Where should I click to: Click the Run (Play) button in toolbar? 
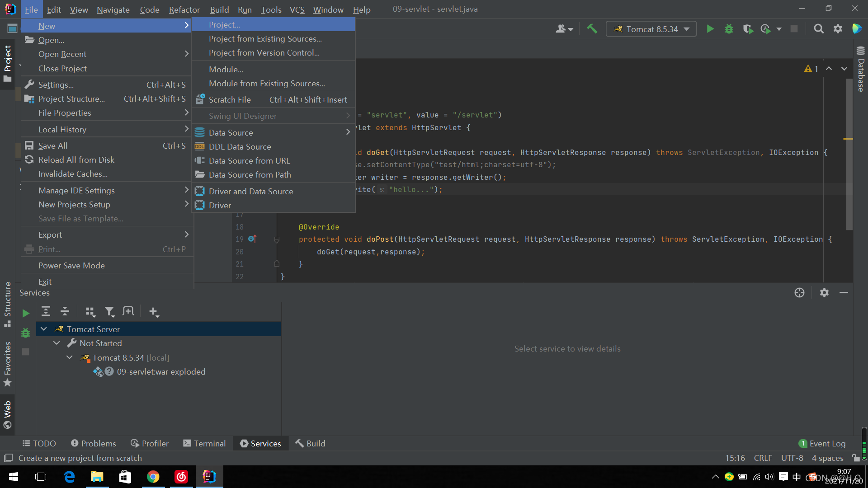pos(710,29)
